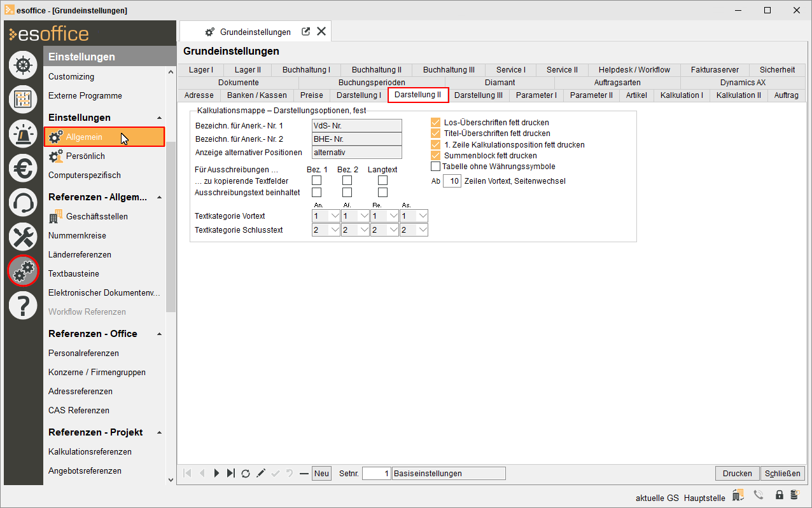Disable Summenblock fett drucken option
812x508 pixels.
click(x=436, y=156)
